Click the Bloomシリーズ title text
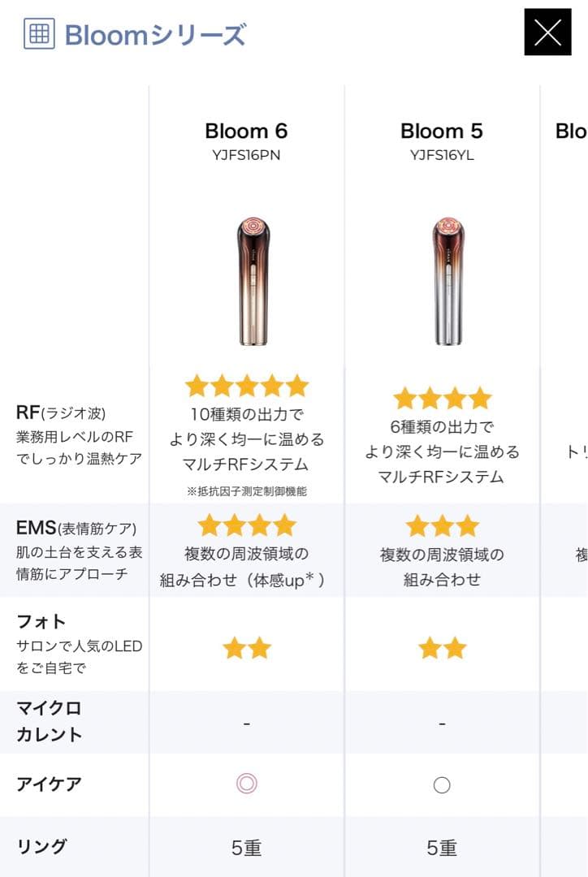The image size is (588, 877). click(154, 35)
